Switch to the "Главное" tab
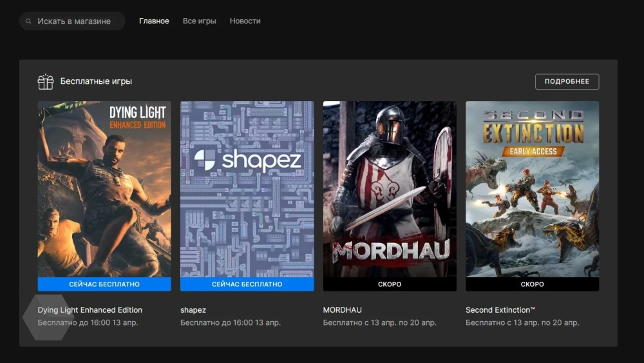The height and width of the screenshot is (363, 644). [154, 21]
